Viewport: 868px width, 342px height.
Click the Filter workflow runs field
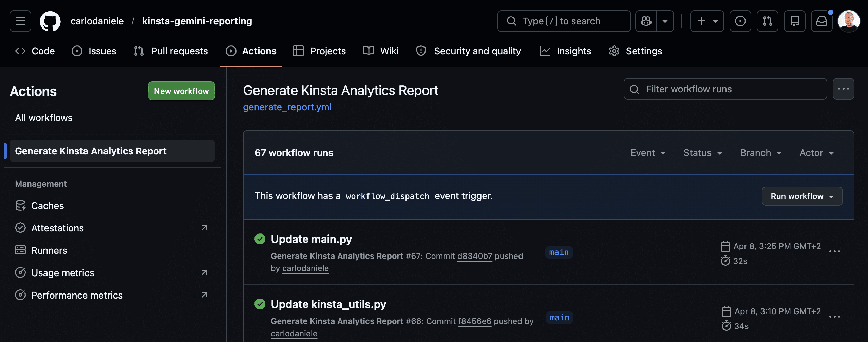[x=725, y=89]
